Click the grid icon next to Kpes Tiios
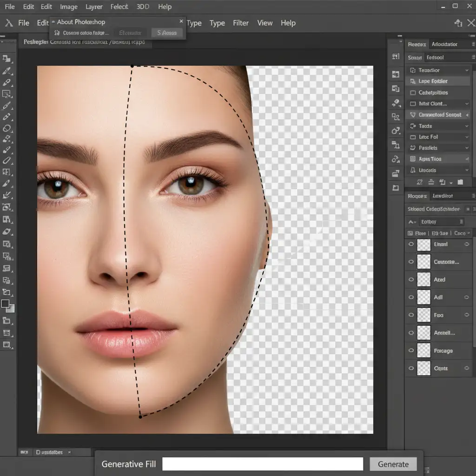The height and width of the screenshot is (476, 476). [412, 159]
